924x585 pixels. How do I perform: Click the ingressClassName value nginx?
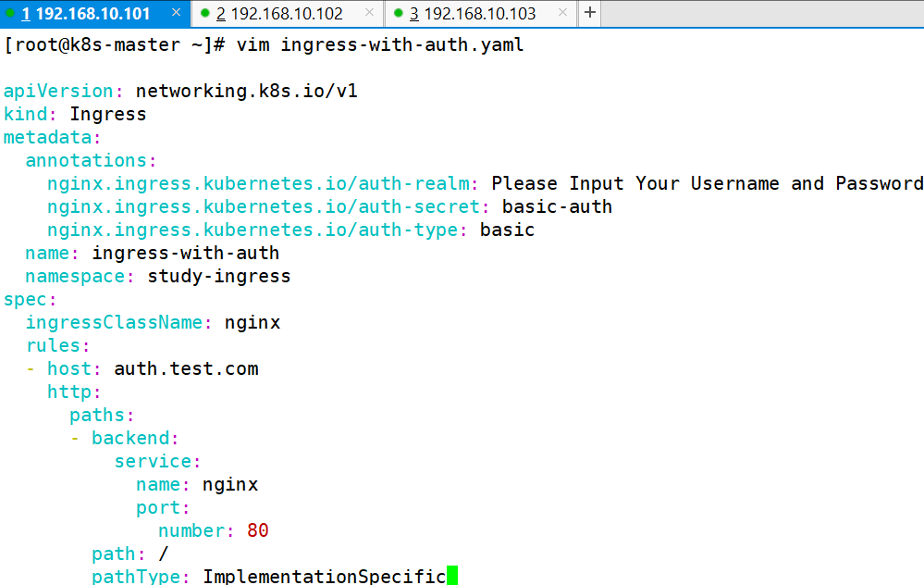click(x=253, y=322)
